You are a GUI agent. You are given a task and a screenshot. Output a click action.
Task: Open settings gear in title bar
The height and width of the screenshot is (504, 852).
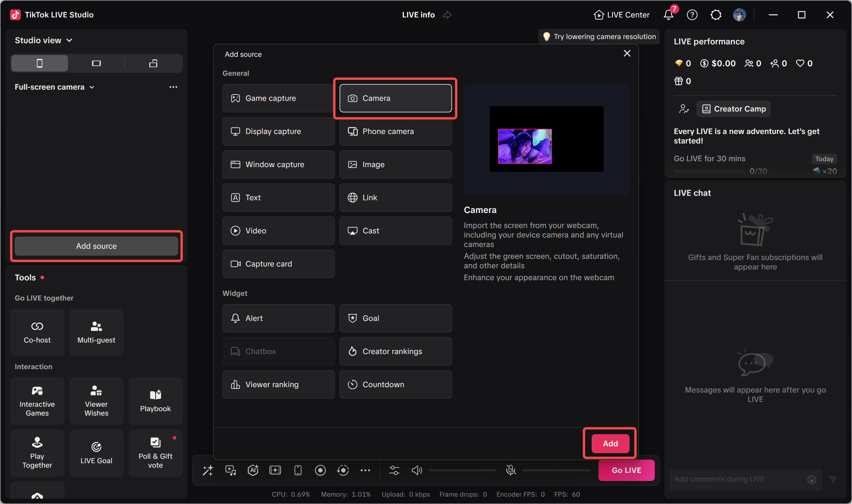tap(716, 14)
